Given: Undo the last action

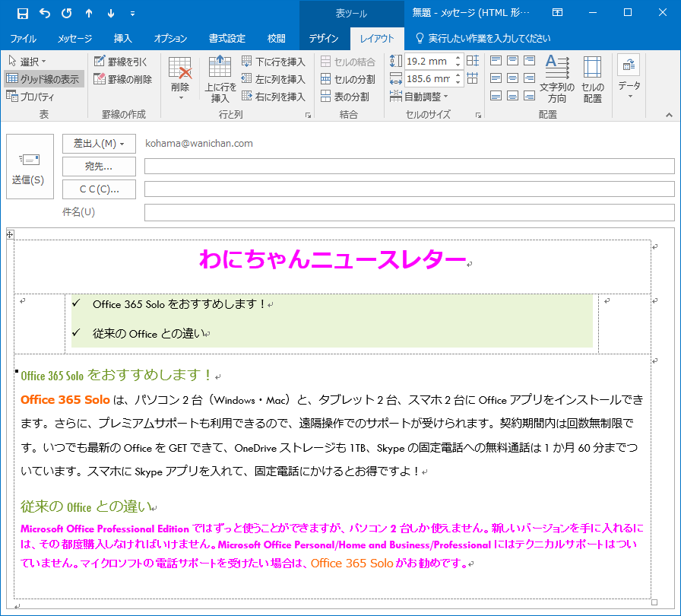Looking at the screenshot, I should 45,14.
